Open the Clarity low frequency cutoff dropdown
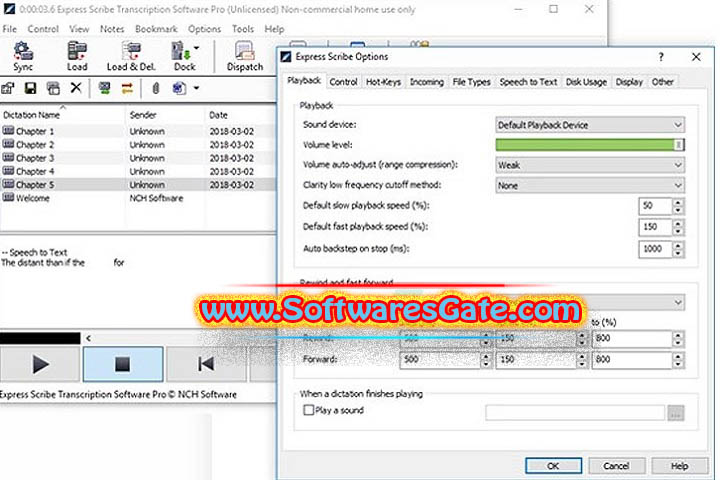720x480 pixels. 590,186
